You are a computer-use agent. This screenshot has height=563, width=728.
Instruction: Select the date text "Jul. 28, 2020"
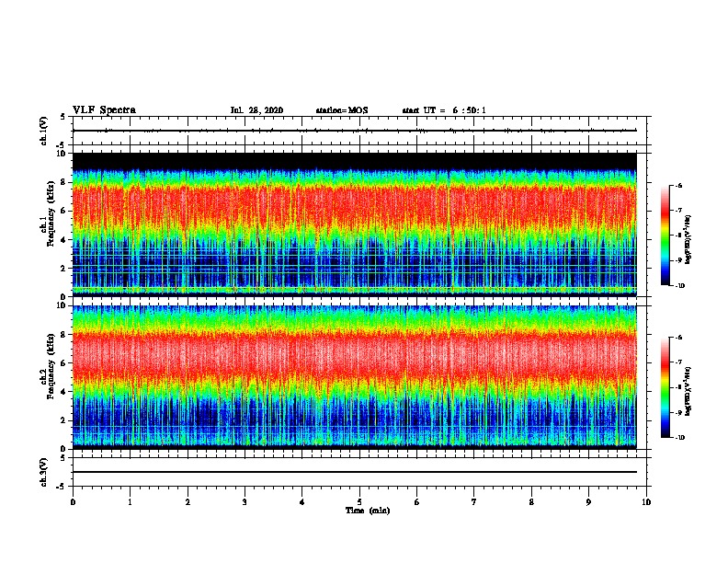point(256,110)
